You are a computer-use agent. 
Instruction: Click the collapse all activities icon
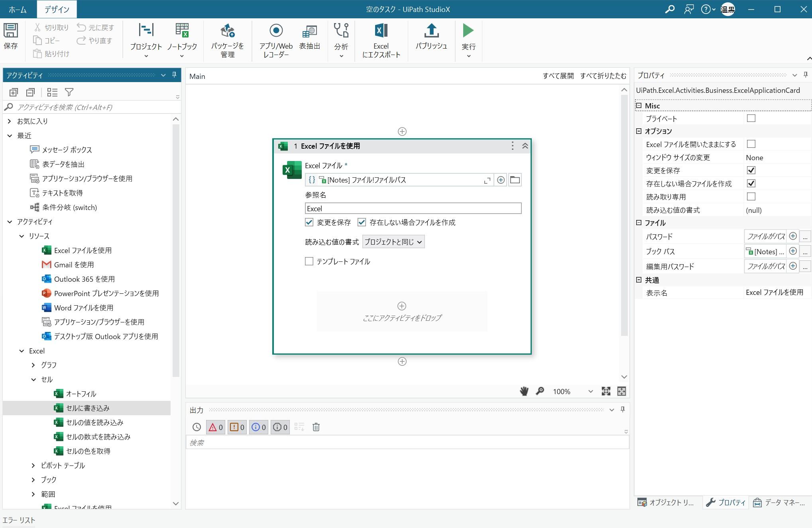[30, 92]
